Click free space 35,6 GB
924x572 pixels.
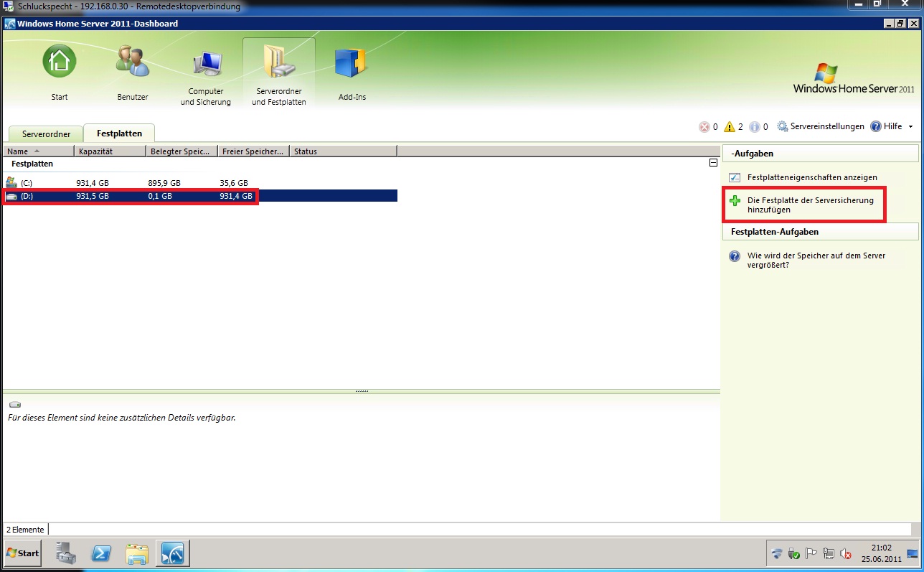click(234, 183)
